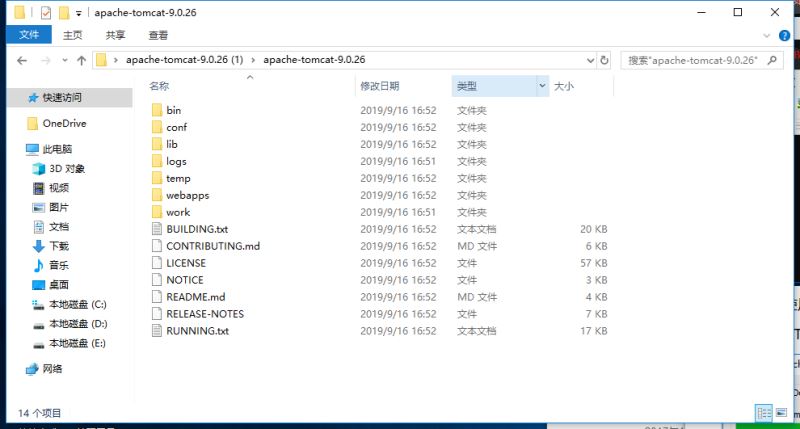Select the RUNNING.txt file icon
Screen dimensions: 800x429
point(156,331)
